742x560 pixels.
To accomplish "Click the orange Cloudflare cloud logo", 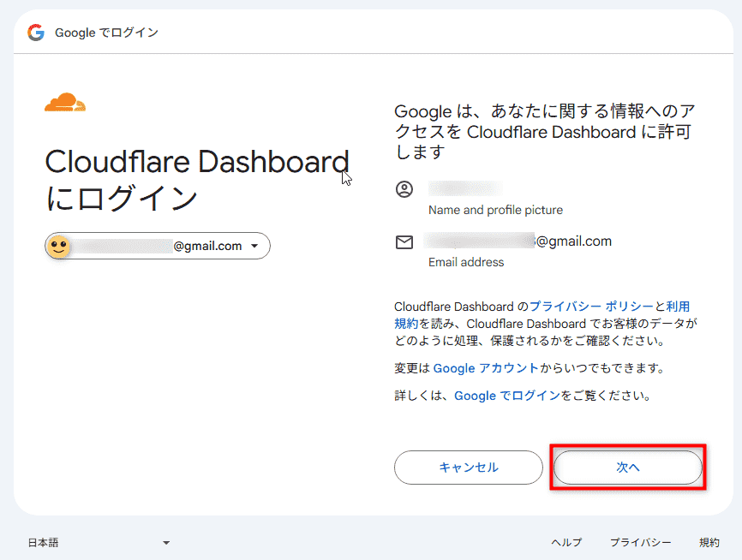I will [x=65, y=103].
